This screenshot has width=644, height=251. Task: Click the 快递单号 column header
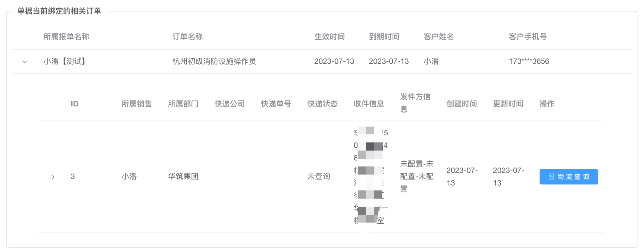point(276,104)
